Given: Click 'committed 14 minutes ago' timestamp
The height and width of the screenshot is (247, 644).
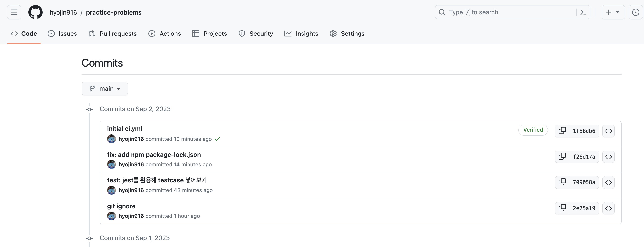Looking at the screenshot, I should (x=178, y=165).
